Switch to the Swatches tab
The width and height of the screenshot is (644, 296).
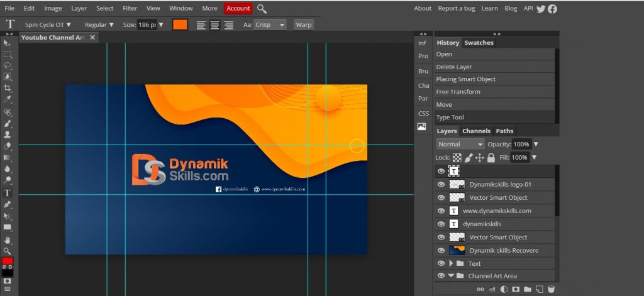coord(479,43)
